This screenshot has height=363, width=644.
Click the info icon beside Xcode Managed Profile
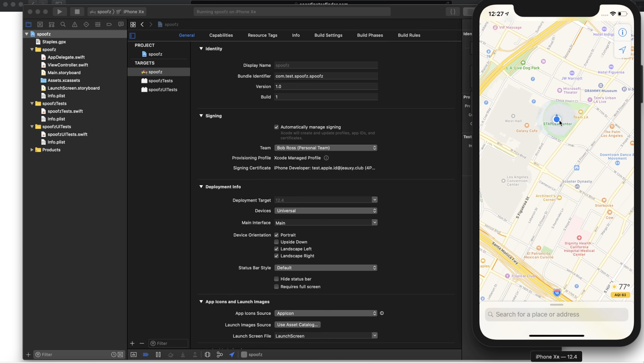click(x=326, y=158)
